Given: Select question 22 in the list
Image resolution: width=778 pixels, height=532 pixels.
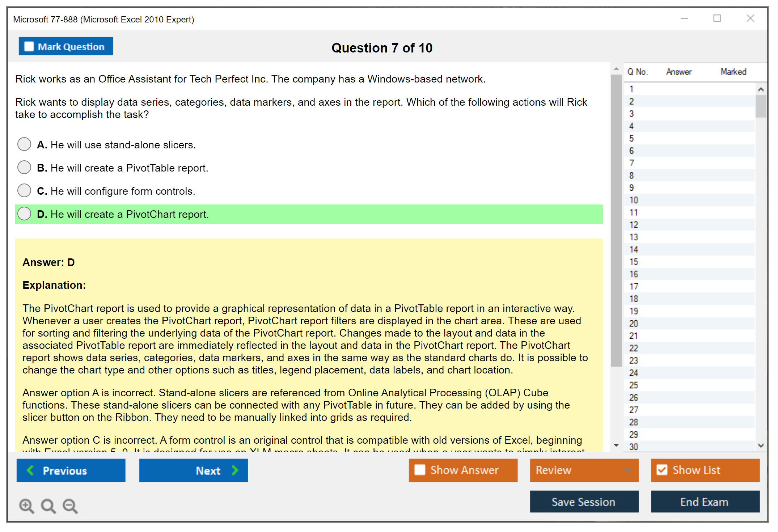Looking at the screenshot, I should coord(634,348).
